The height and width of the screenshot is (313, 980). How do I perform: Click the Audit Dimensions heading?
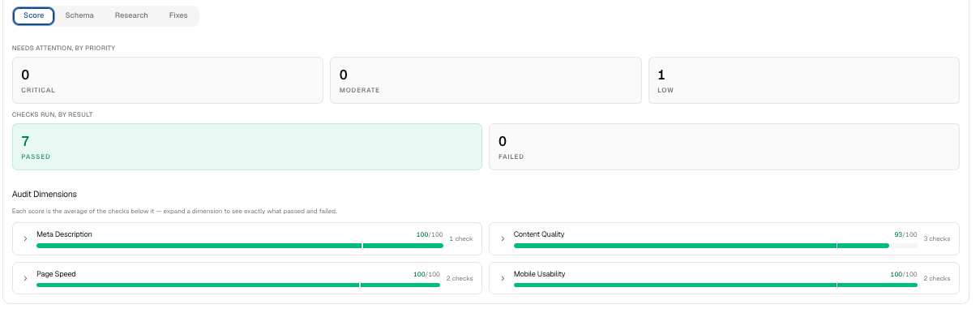[45, 195]
